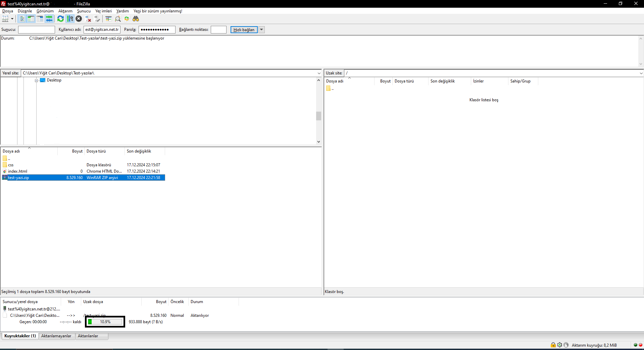Cancel the current operation with X icon

79,19
